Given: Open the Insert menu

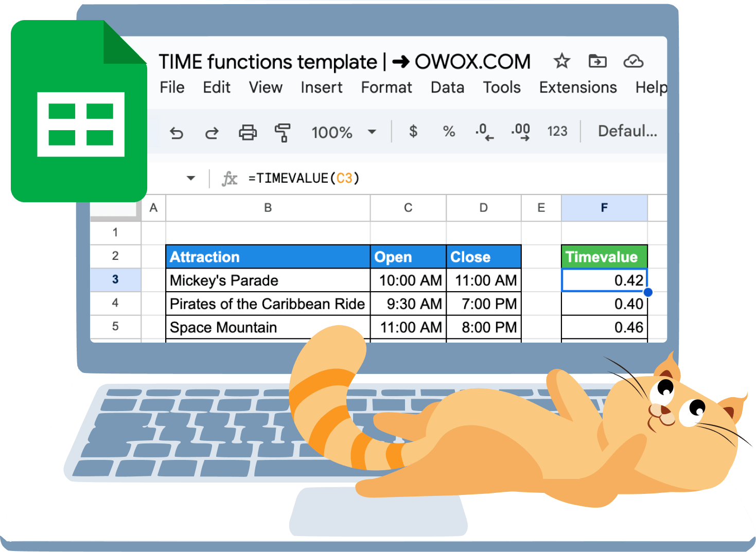Looking at the screenshot, I should (322, 87).
